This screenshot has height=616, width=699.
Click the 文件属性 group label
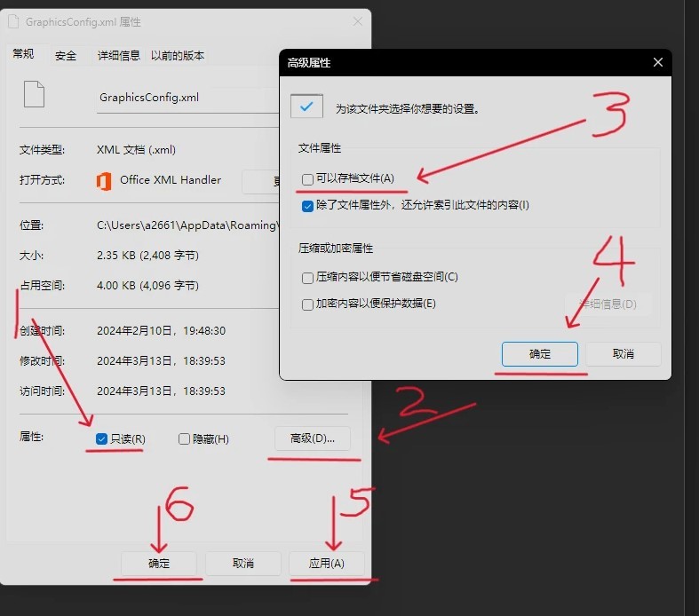pos(320,148)
